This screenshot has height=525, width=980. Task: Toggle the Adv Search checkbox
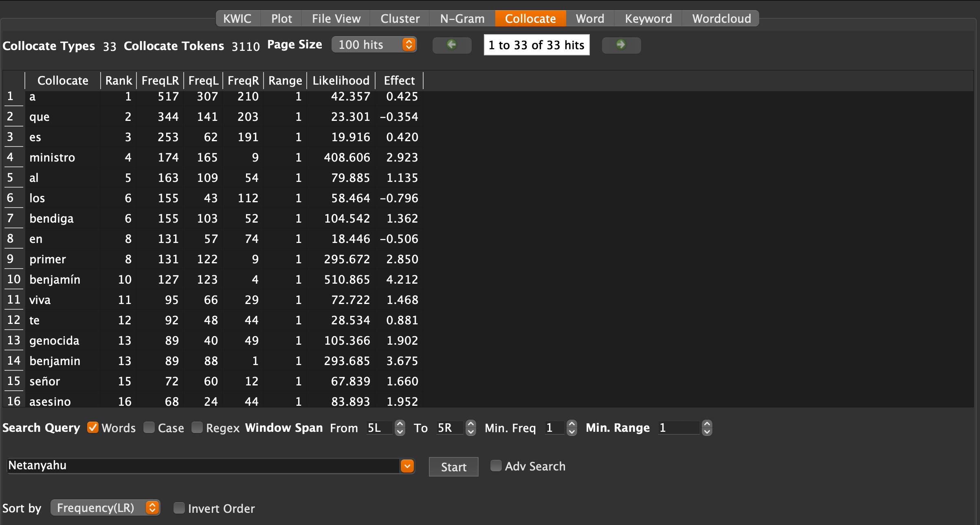[x=496, y=466]
